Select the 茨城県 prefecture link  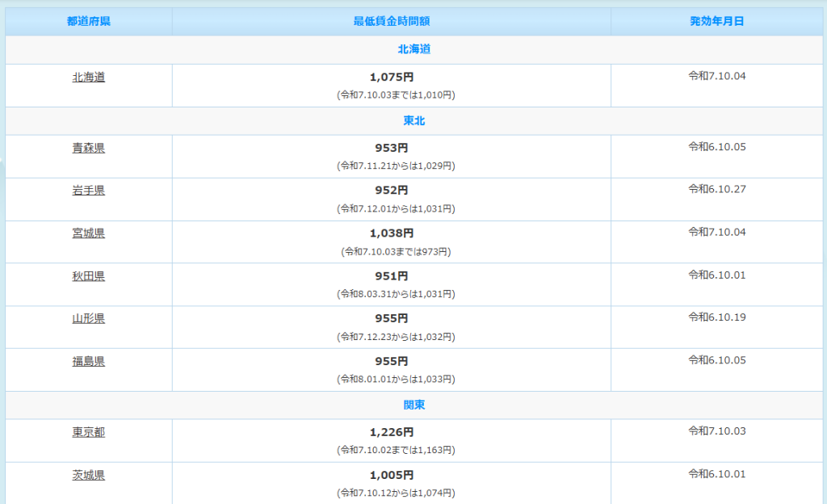tap(88, 475)
